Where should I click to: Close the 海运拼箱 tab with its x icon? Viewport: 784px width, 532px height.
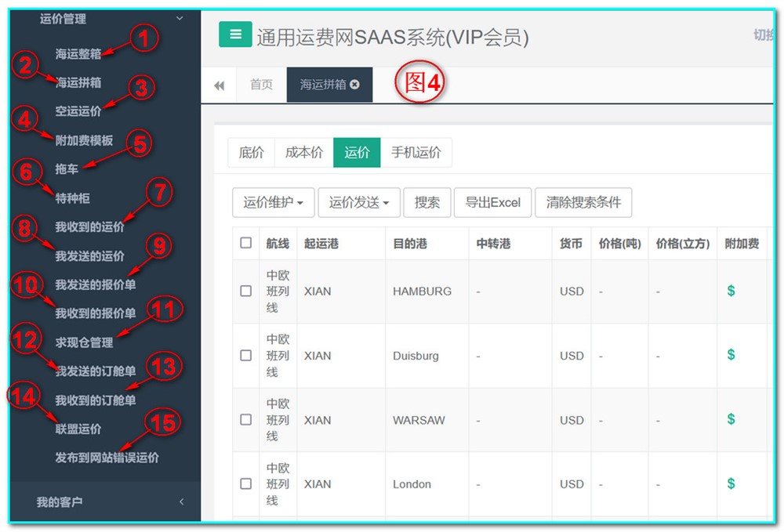(x=355, y=85)
